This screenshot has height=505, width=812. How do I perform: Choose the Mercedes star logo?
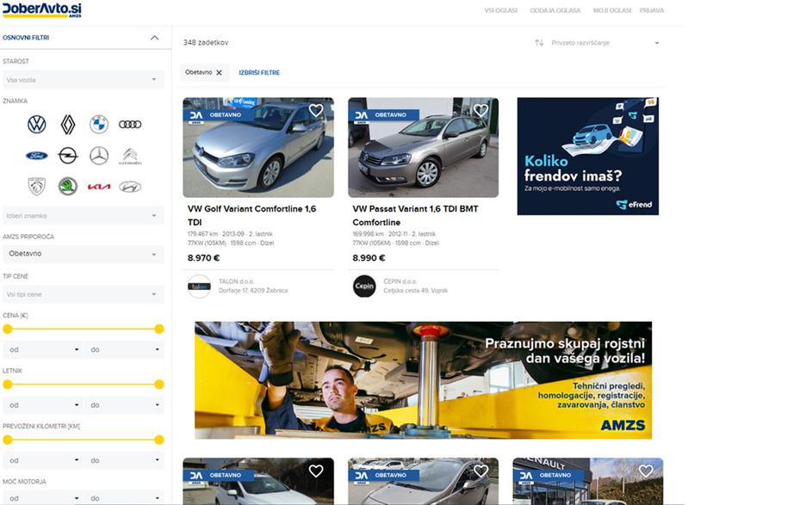click(x=99, y=156)
